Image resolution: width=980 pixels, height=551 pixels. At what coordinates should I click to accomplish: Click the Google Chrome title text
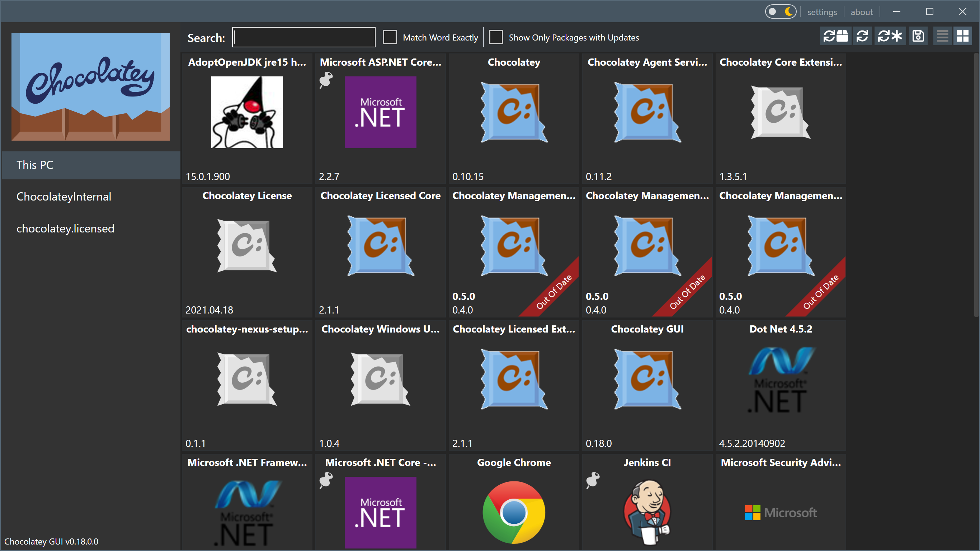click(x=514, y=463)
